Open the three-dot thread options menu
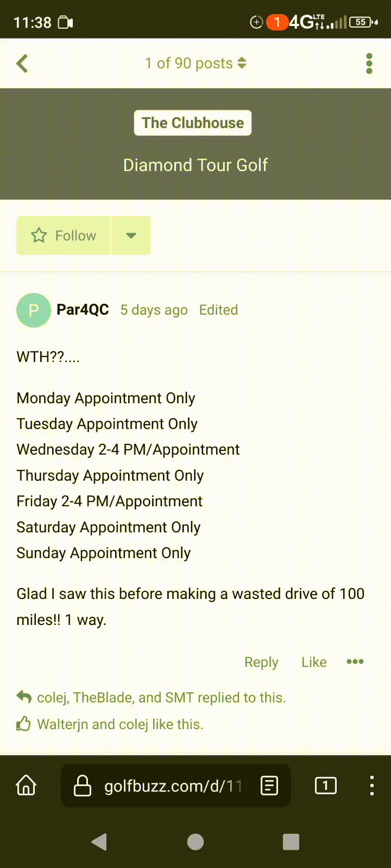The height and width of the screenshot is (868, 391). pyautogui.click(x=369, y=63)
